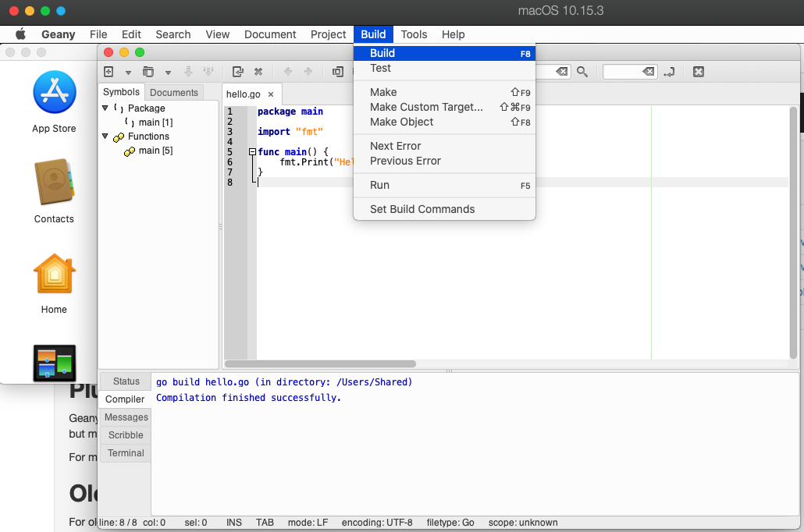Image resolution: width=804 pixels, height=532 pixels.
Task: Open Mission Control in the Launchpad window
Action: (x=55, y=363)
